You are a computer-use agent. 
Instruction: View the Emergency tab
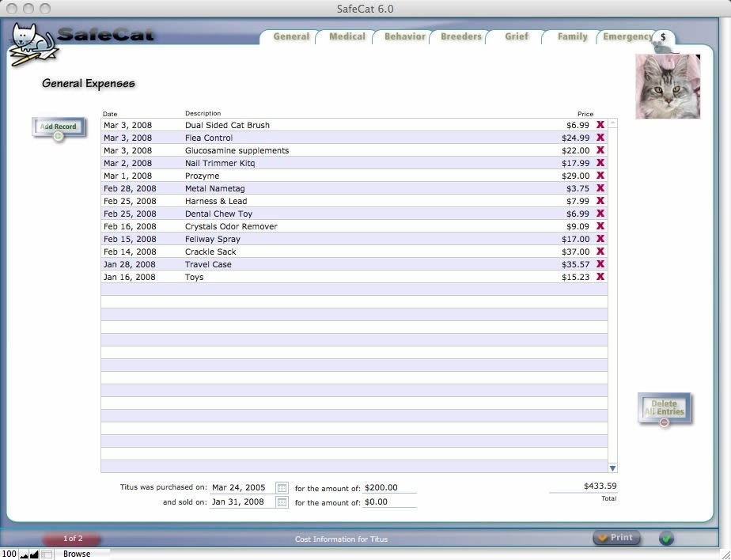tap(627, 36)
